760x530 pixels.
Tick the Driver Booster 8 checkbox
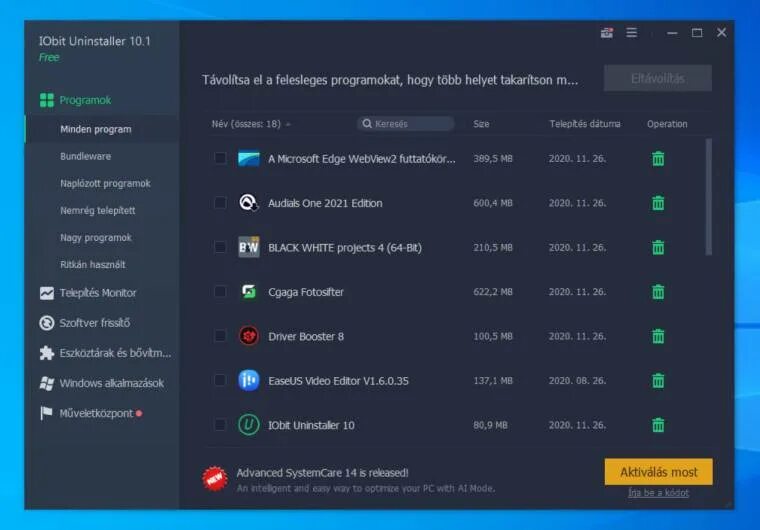220,336
